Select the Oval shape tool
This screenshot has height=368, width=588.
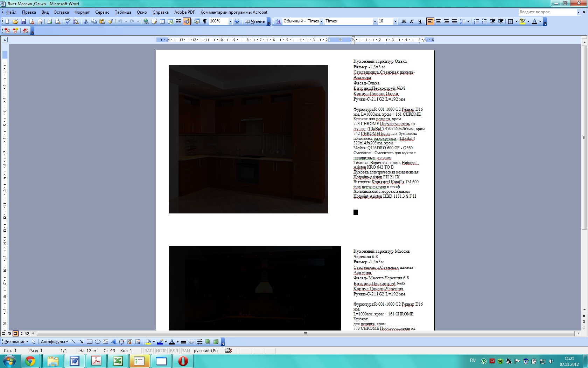(x=98, y=342)
